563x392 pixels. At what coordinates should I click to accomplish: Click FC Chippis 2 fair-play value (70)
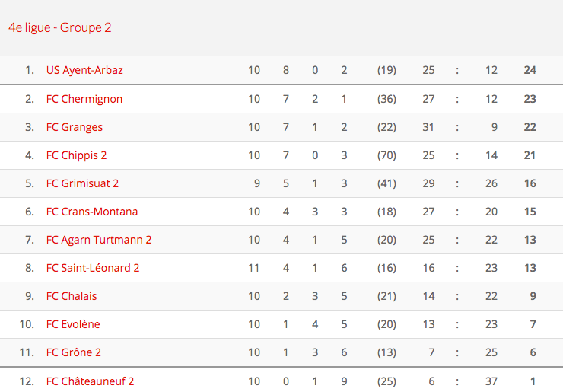click(x=386, y=155)
